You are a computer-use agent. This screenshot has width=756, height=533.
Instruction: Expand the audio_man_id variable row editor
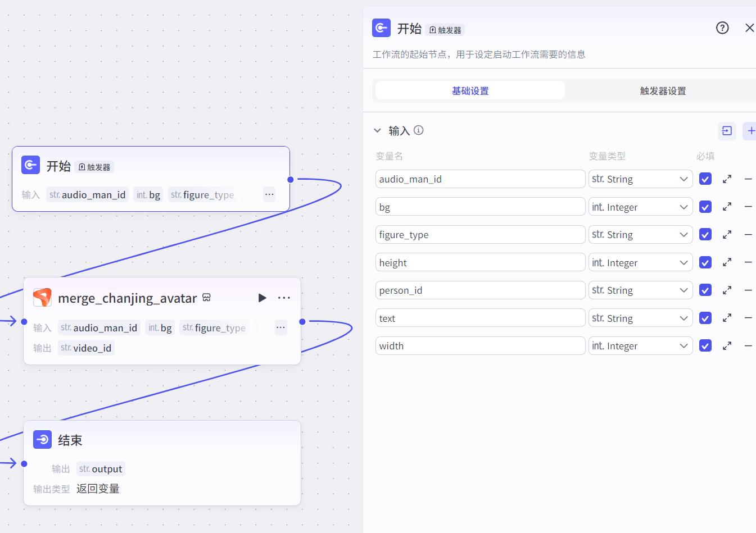pos(727,179)
